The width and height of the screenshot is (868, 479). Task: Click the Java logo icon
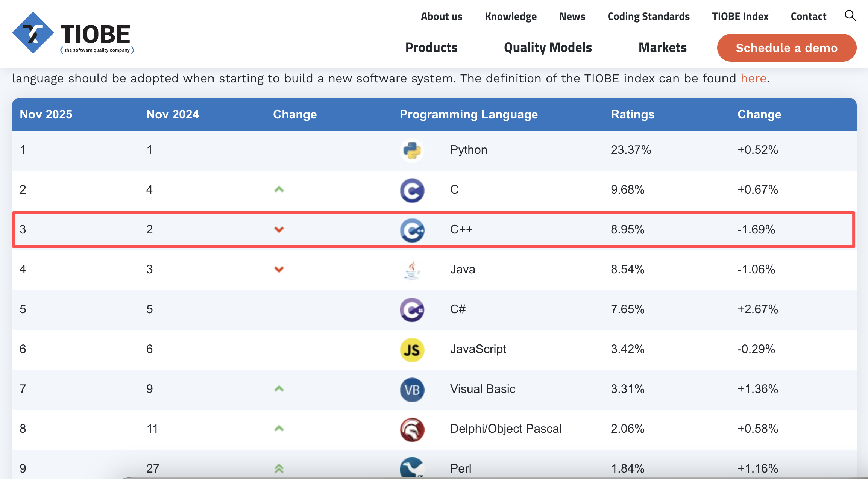point(412,270)
